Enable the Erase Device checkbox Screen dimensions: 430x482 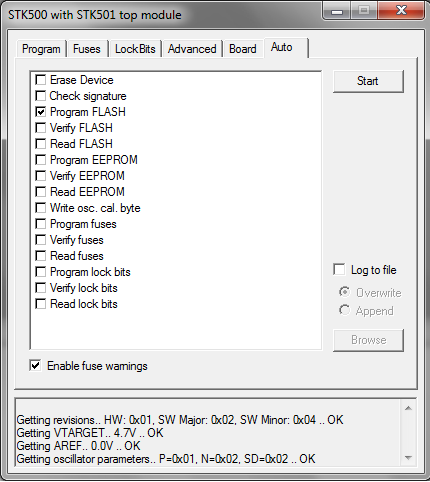pyautogui.click(x=41, y=80)
